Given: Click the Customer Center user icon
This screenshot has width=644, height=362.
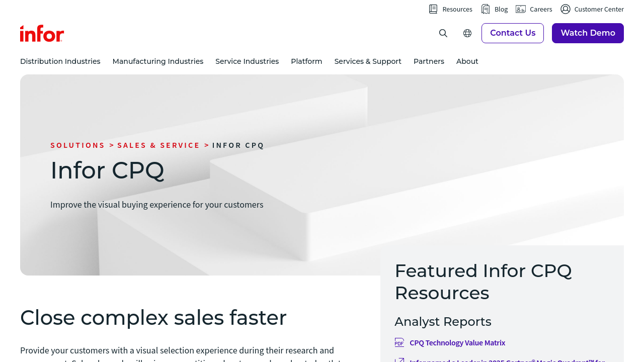Looking at the screenshot, I should pos(566,9).
